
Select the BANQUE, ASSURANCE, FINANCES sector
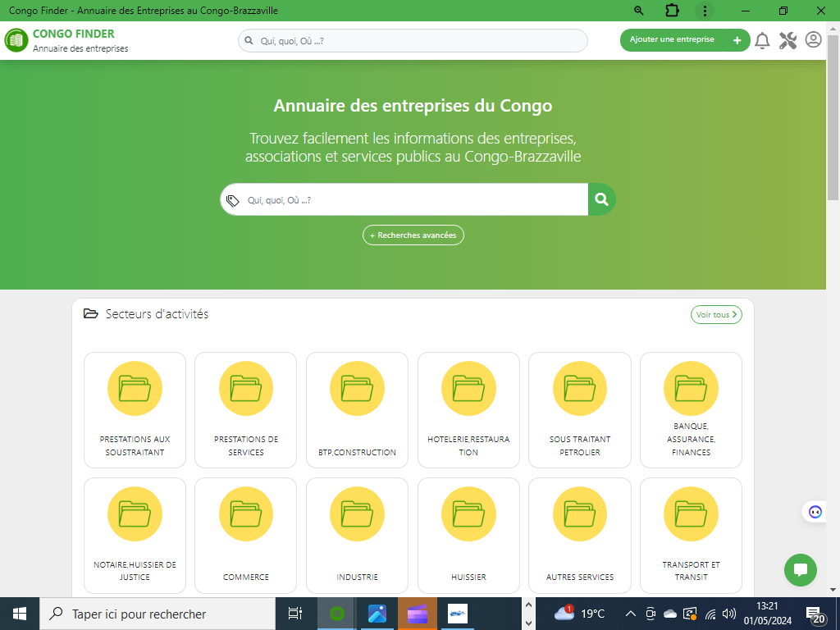click(x=691, y=409)
